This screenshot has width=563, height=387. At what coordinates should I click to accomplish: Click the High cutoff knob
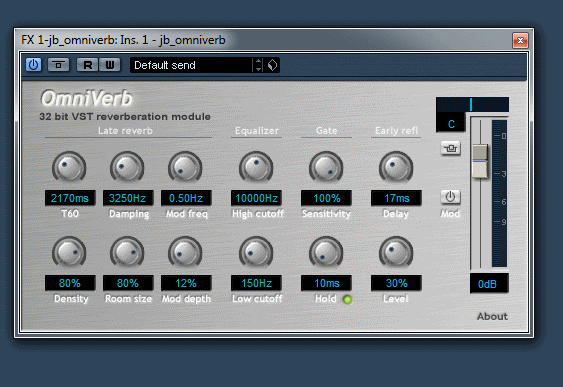click(x=256, y=168)
